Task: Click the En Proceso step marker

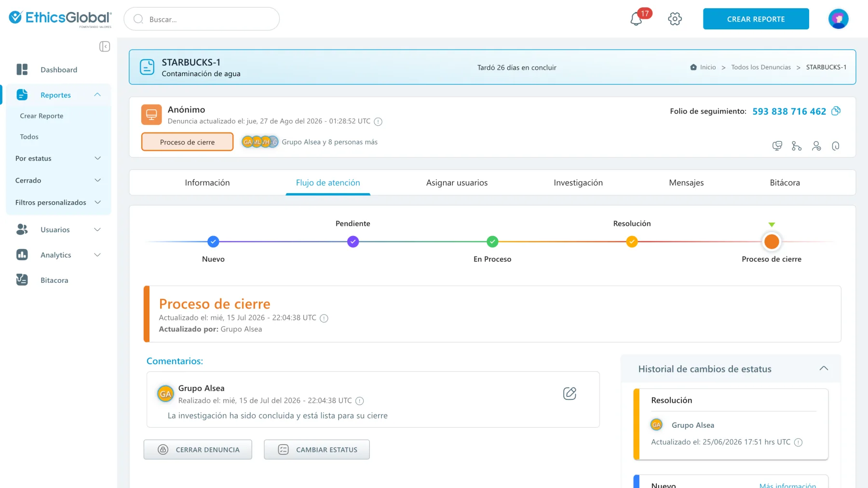Action: pyautogui.click(x=492, y=241)
